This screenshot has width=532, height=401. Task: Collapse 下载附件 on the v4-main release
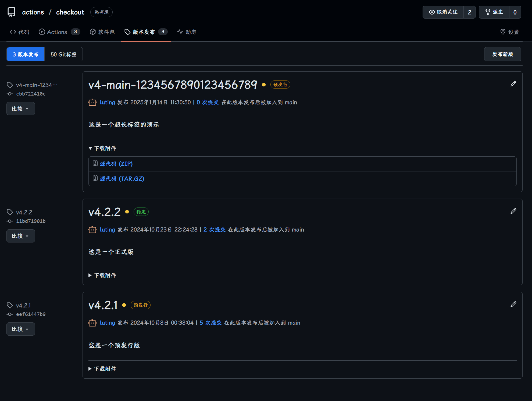coord(102,148)
